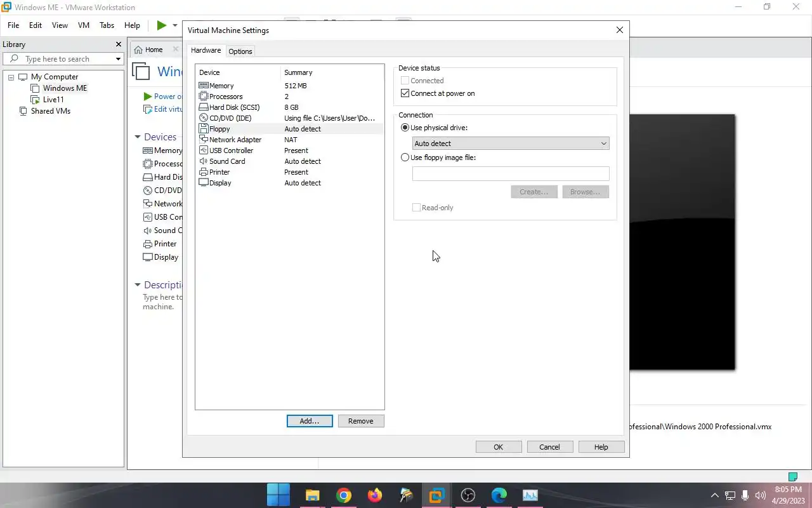Select the Memory device icon in settings list
812x508 pixels.
point(204,86)
